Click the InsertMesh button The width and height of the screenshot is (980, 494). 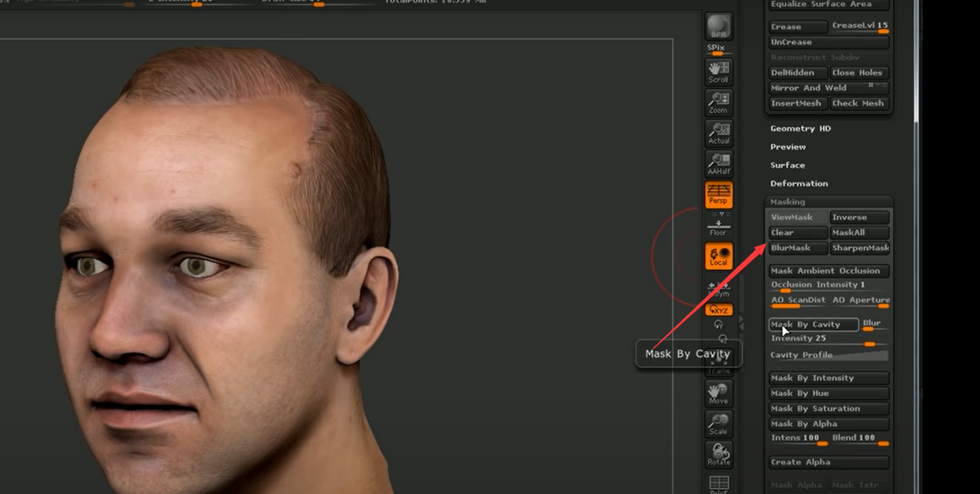tap(798, 103)
